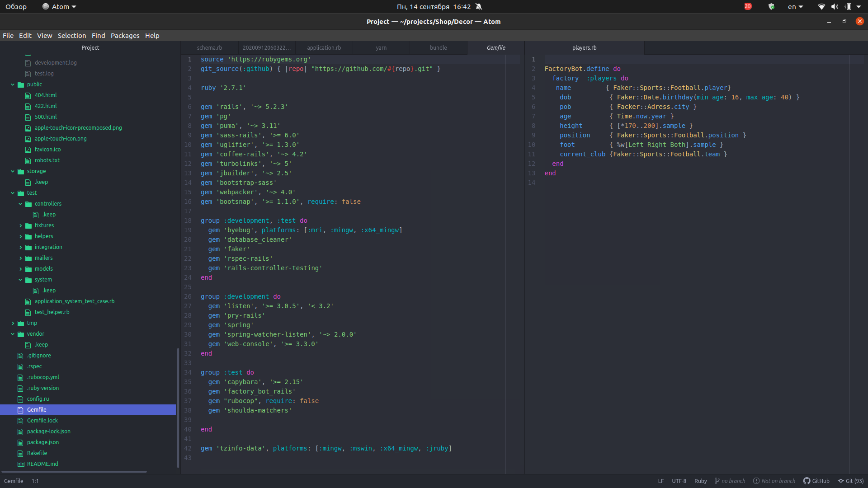Open .rubocop.yml in the tree
This screenshot has width=868, height=488.
(43, 377)
